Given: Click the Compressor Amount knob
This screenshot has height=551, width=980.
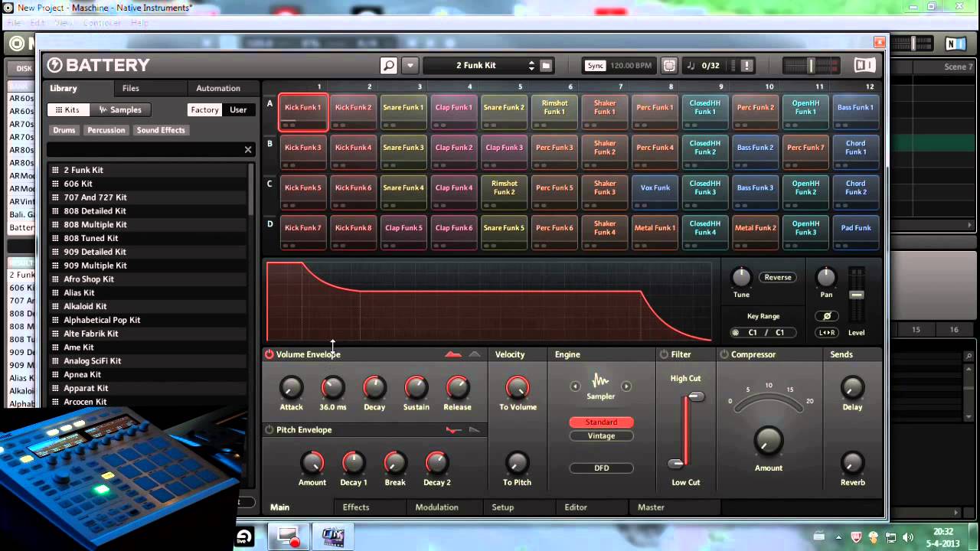Looking at the screenshot, I should click(x=769, y=441).
